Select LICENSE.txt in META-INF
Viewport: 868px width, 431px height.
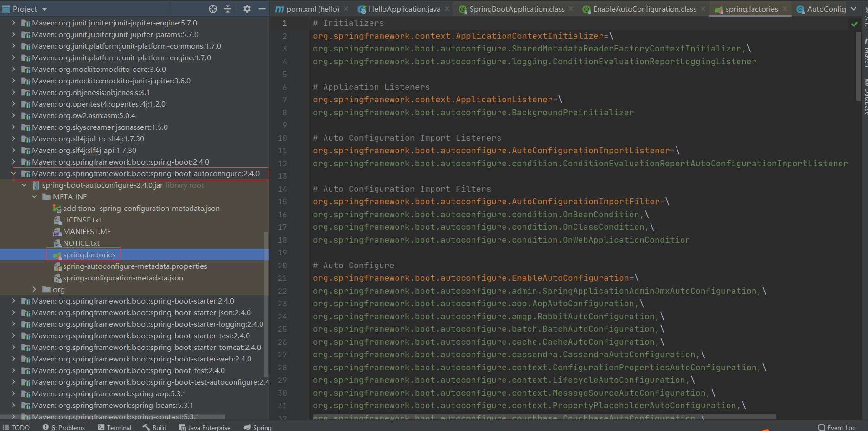click(x=82, y=220)
